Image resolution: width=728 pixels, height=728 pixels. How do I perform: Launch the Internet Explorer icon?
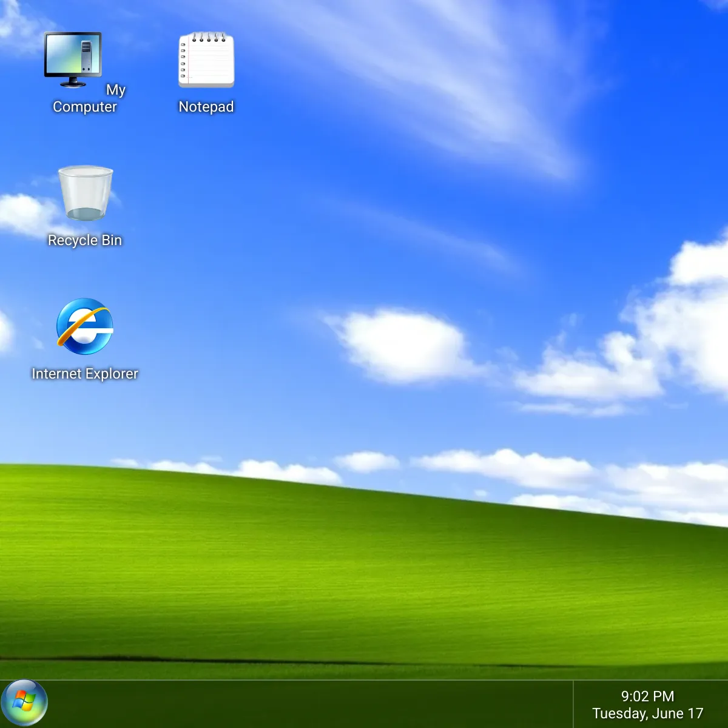85,326
